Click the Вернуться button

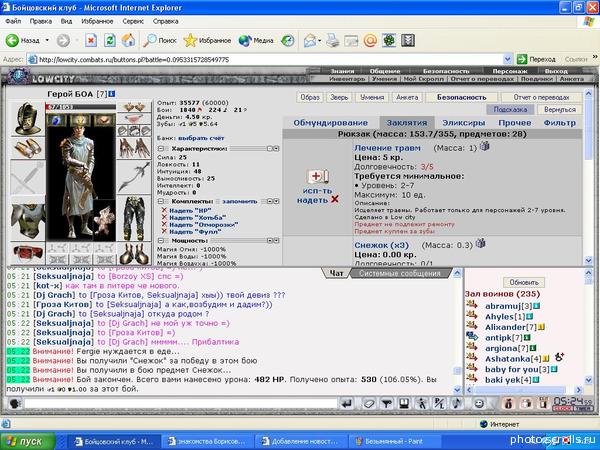click(x=559, y=109)
